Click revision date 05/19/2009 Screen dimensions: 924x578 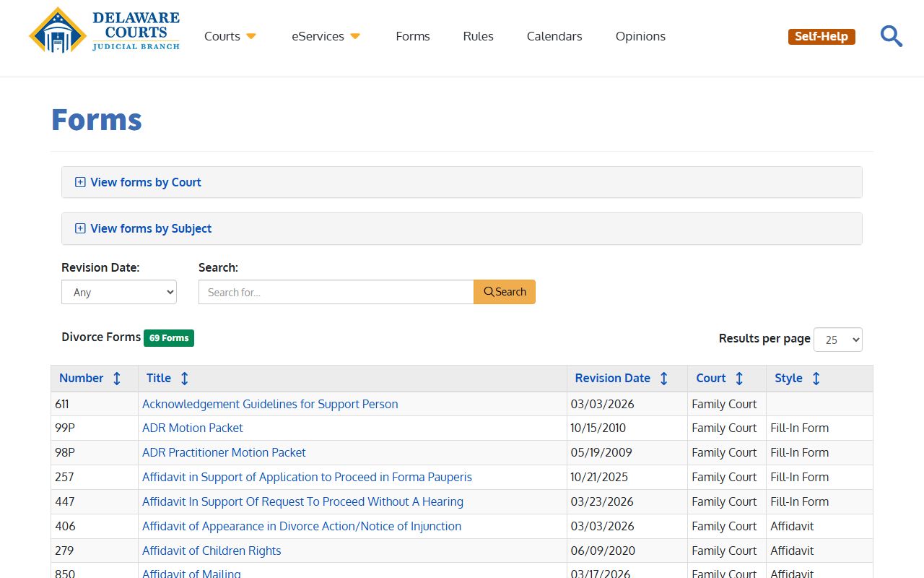point(601,452)
